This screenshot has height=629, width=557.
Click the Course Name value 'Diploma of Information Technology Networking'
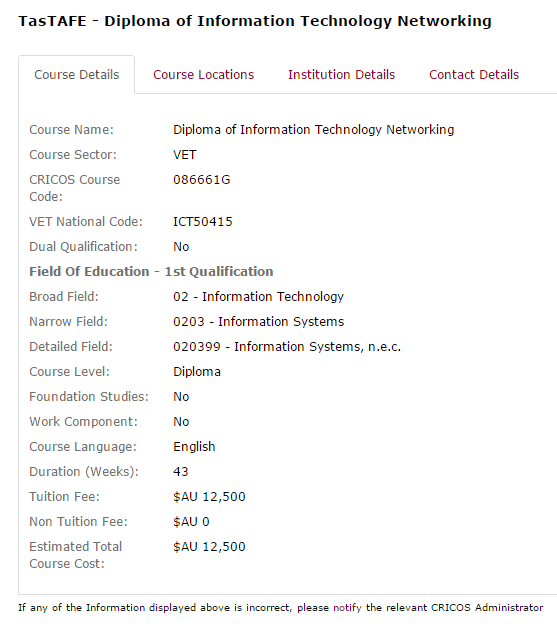click(314, 130)
